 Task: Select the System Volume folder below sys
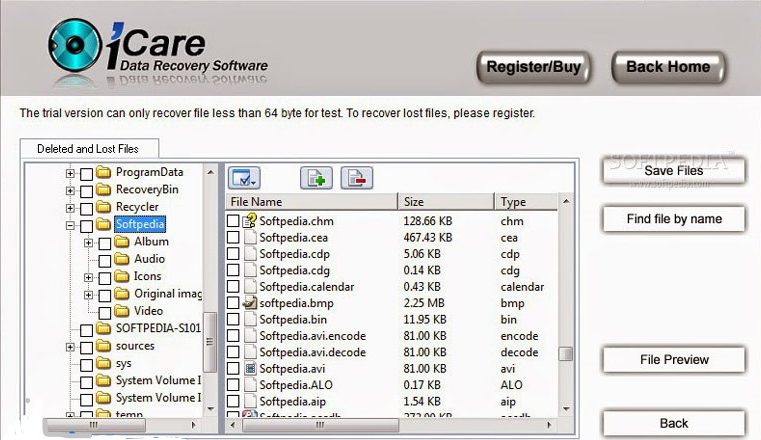tap(158, 380)
